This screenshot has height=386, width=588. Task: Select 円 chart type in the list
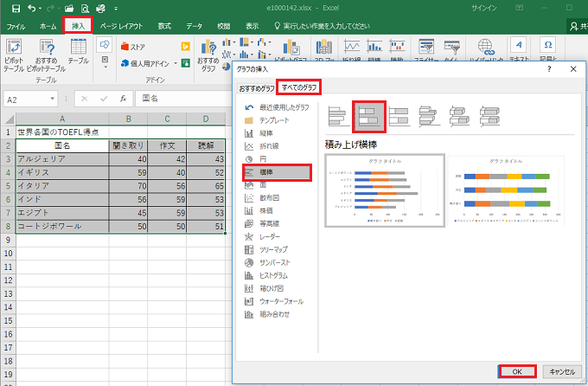263,159
